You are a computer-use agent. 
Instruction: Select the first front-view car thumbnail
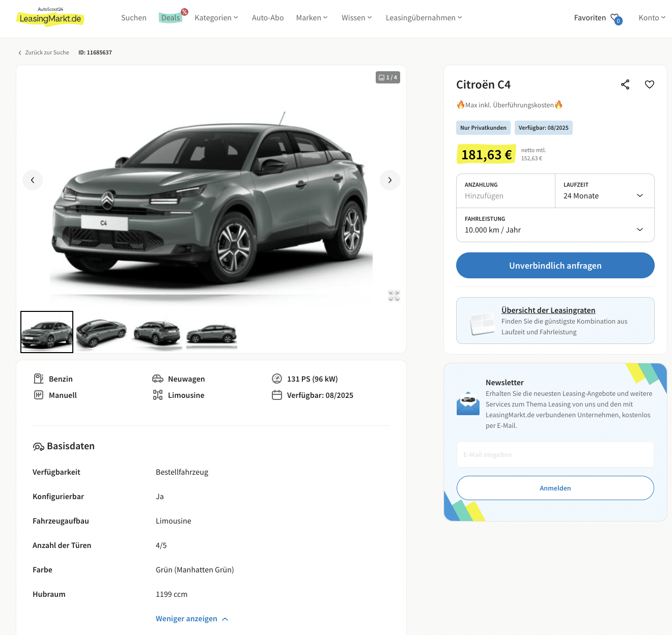coord(47,332)
